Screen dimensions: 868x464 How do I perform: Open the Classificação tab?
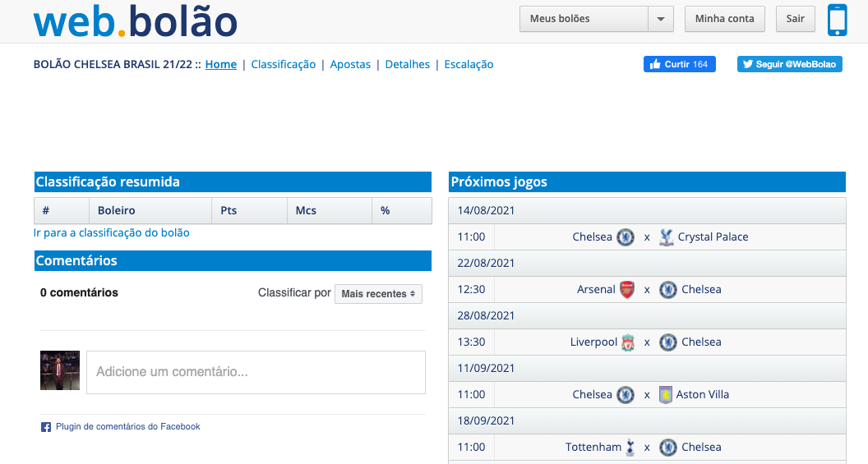(284, 64)
